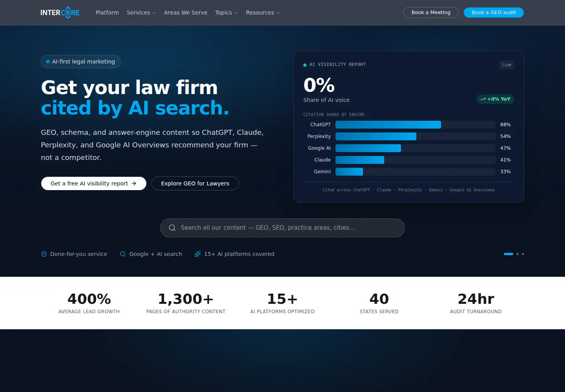Focus the Search all our content field
The image size is (565, 392).
(x=282, y=228)
